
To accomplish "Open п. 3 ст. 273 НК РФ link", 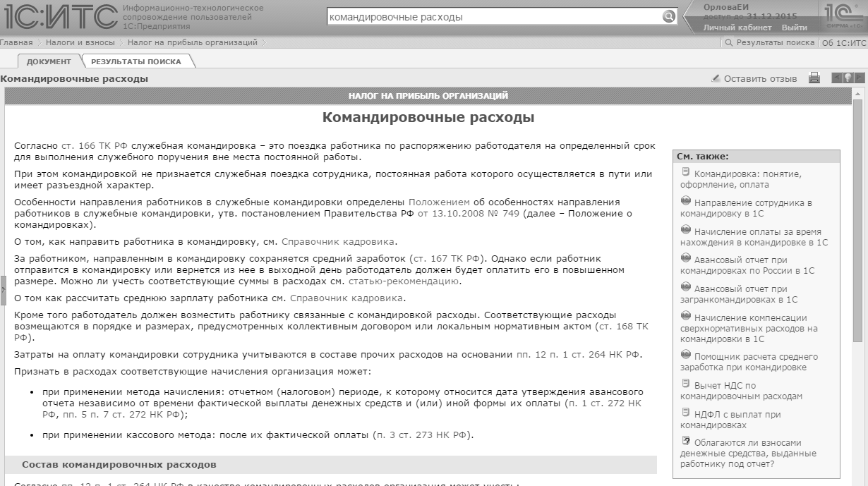I will click(421, 435).
